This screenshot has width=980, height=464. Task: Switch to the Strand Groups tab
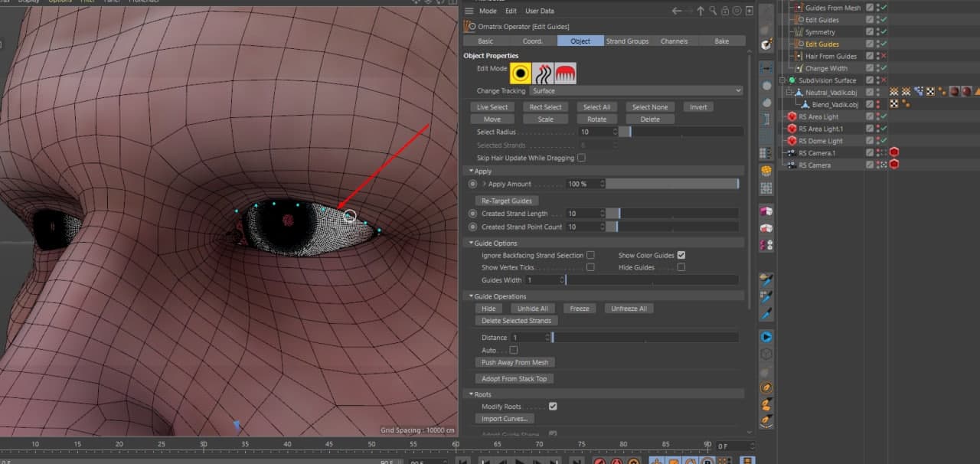pyautogui.click(x=627, y=41)
